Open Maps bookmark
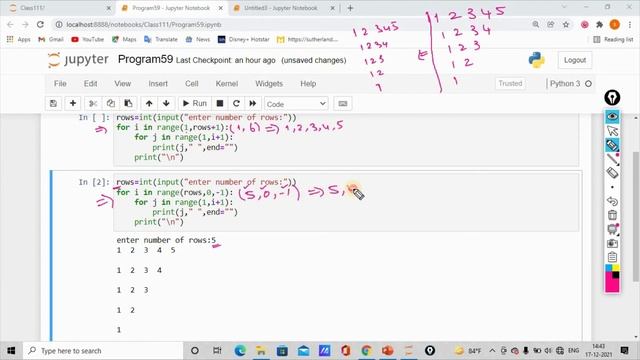This screenshot has width=640, height=360. [124, 40]
